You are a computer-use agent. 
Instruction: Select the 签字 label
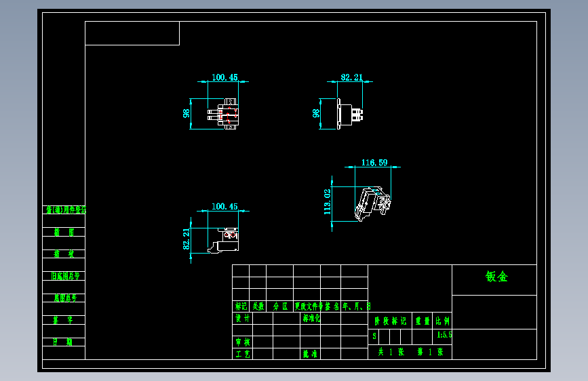coord(62,320)
